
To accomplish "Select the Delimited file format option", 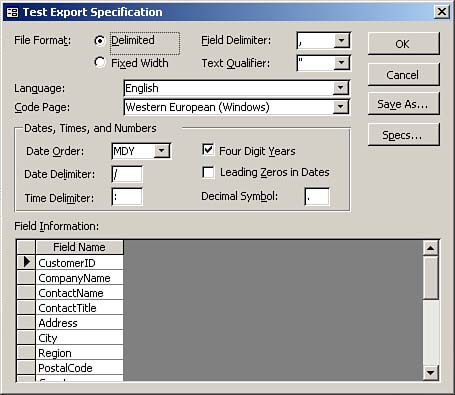I will click(x=99, y=41).
